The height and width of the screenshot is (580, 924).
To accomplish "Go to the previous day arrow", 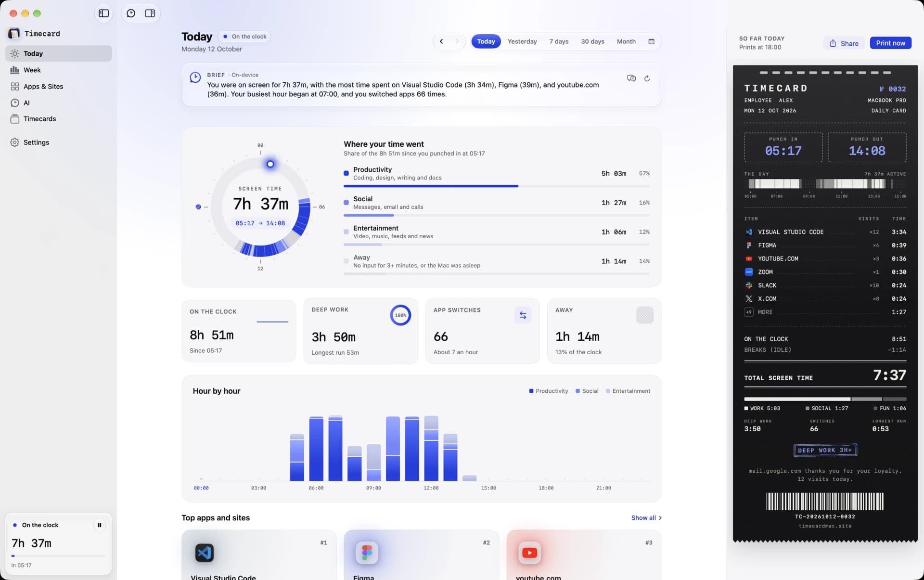I will (441, 41).
